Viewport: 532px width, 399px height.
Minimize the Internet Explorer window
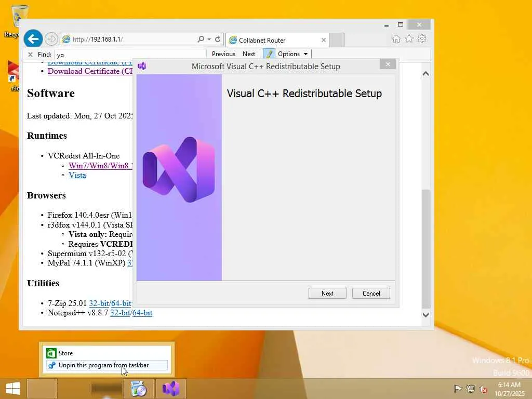387,25
